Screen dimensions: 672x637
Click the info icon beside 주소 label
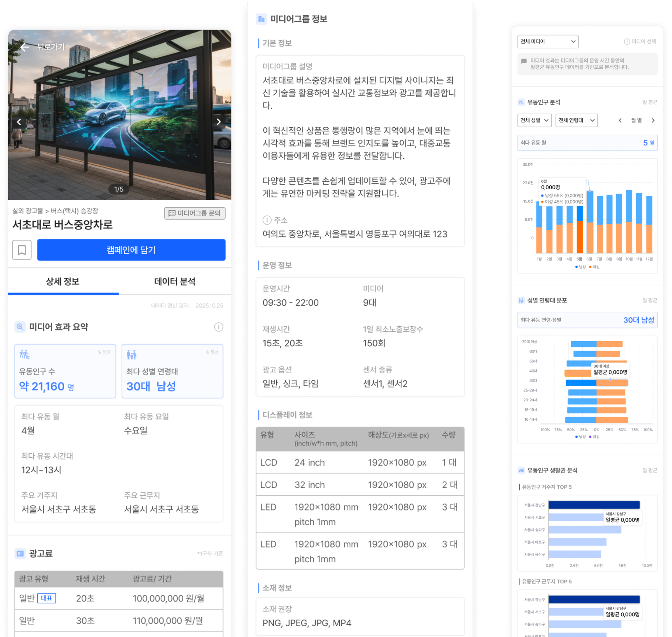[267, 220]
